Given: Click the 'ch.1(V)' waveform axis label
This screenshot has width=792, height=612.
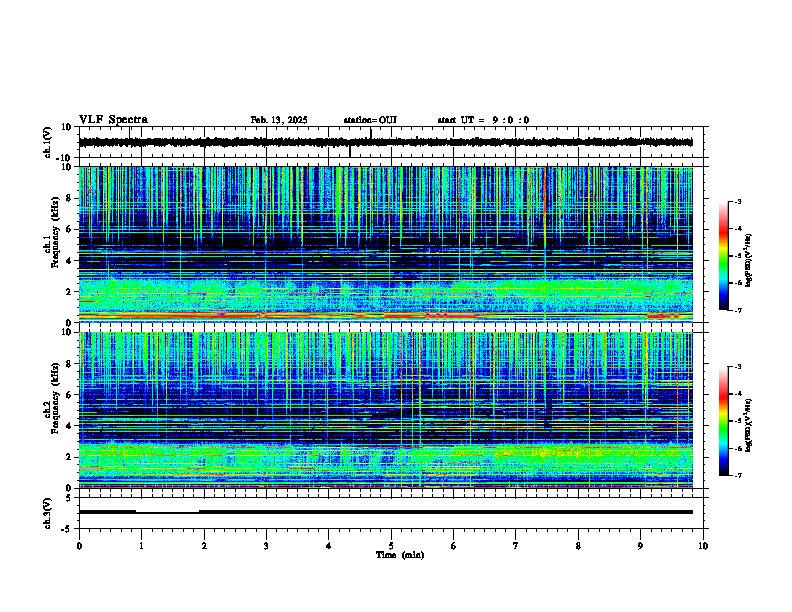Looking at the screenshot, I should 48,142.
